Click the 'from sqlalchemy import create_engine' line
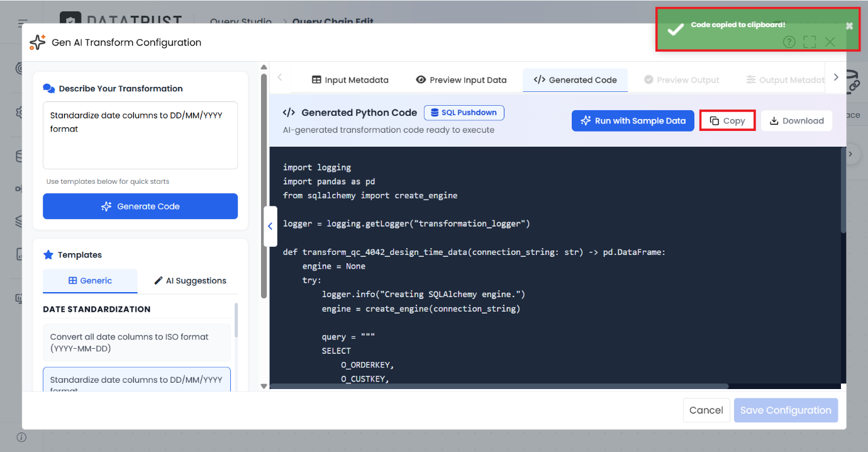Image resolution: width=868 pixels, height=452 pixels. coord(370,195)
